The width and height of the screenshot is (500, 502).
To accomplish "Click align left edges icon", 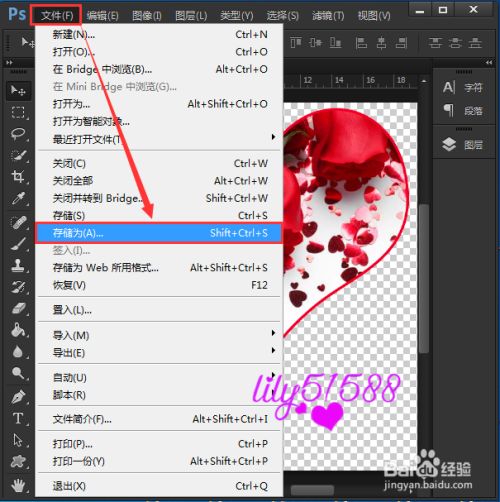I will pos(361,43).
